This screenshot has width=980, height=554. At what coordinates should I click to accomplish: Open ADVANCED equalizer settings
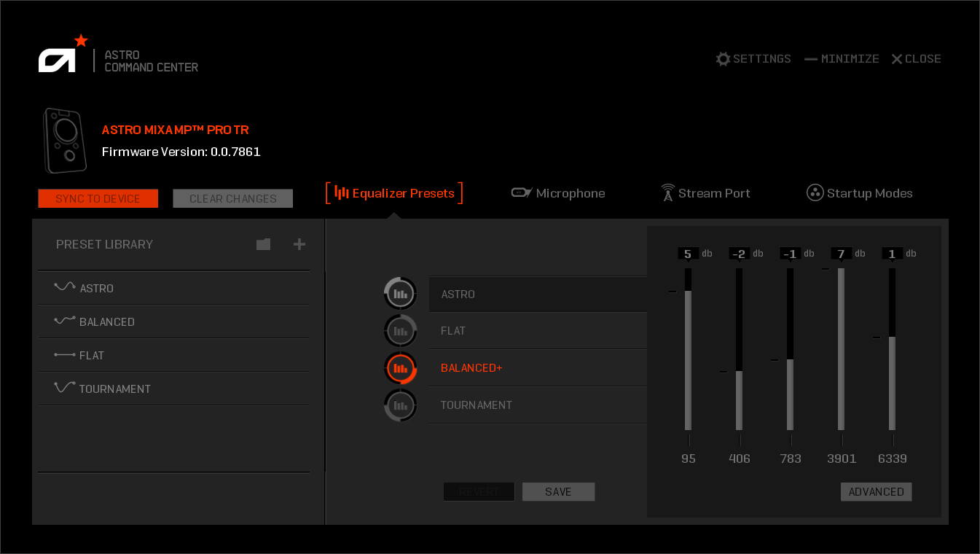876,492
